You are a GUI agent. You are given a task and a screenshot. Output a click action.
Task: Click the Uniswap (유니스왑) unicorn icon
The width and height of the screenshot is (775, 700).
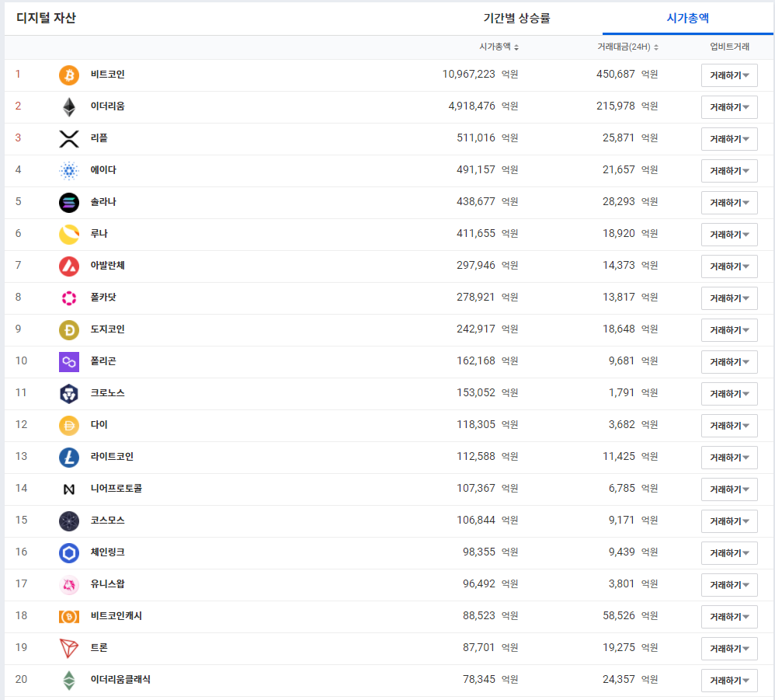(69, 585)
